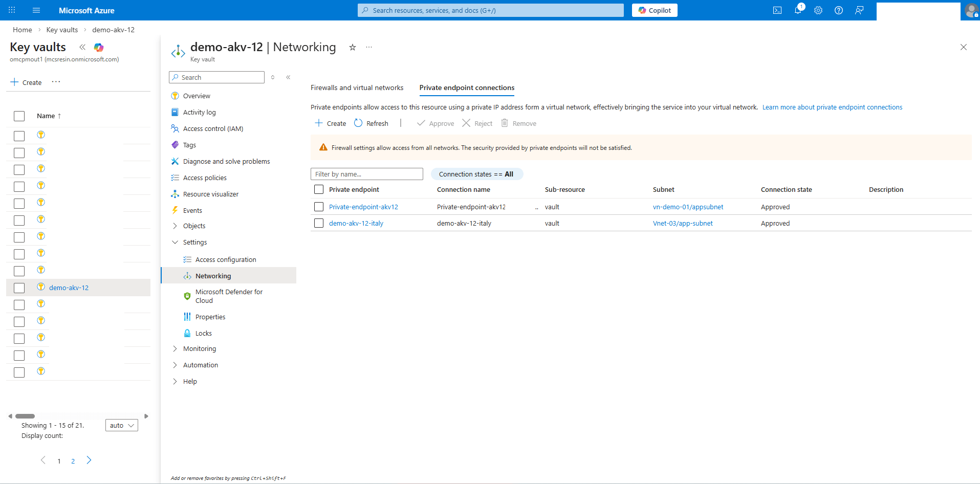980x484 pixels.
Task: Open the vn-demo-01/appsubnet subnet link
Action: click(x=688, y=207)
